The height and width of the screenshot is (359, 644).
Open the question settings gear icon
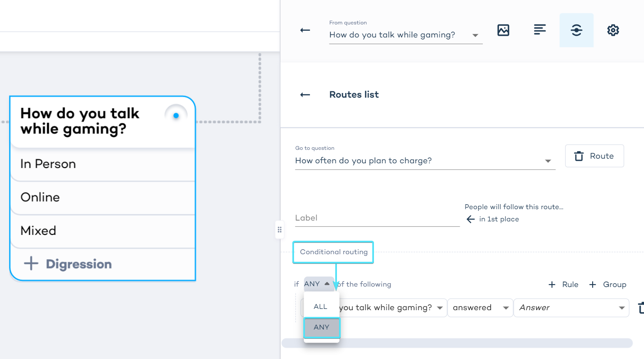(613, 30)
